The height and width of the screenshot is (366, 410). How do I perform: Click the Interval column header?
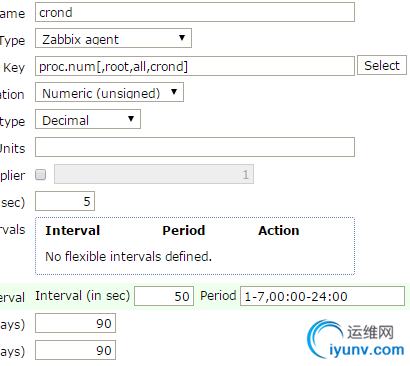point(73,230)
